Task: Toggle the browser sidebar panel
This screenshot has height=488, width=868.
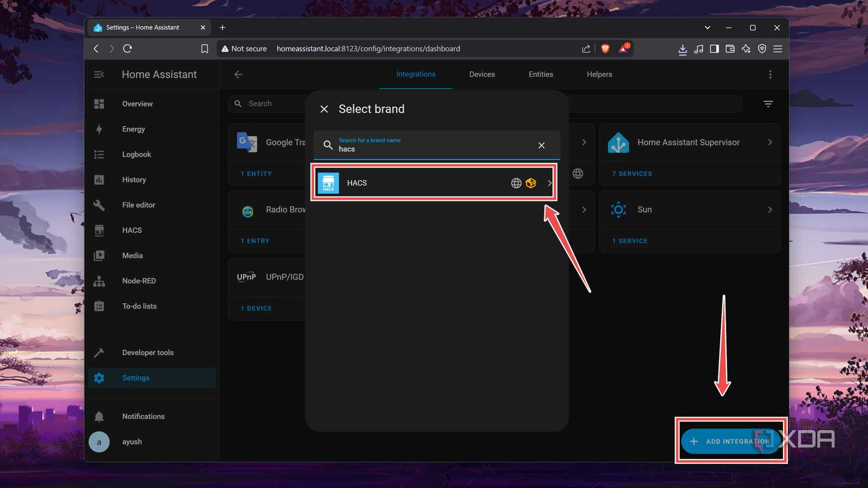Action: point(714,48)
